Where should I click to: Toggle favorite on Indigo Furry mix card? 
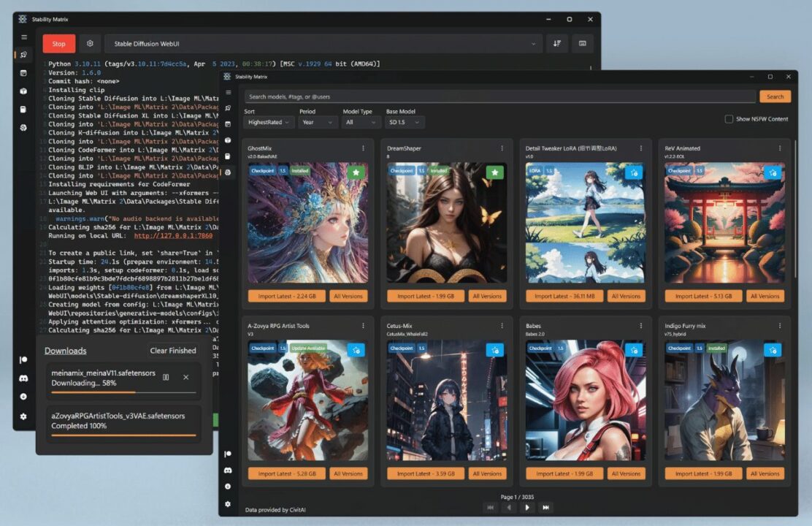773,351
